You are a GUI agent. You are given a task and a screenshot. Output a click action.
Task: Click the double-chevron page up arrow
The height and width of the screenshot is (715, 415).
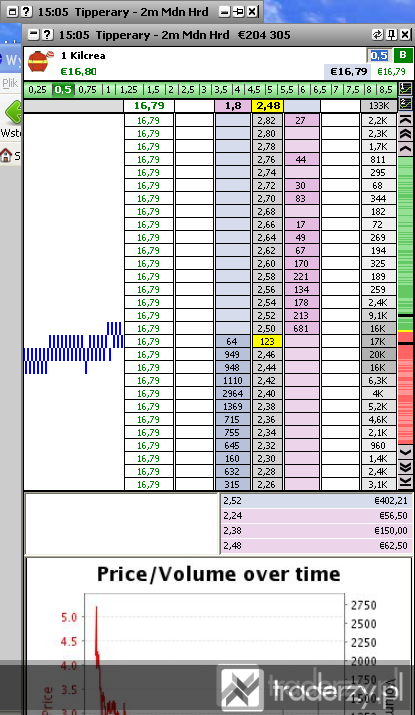pos(405,134)
